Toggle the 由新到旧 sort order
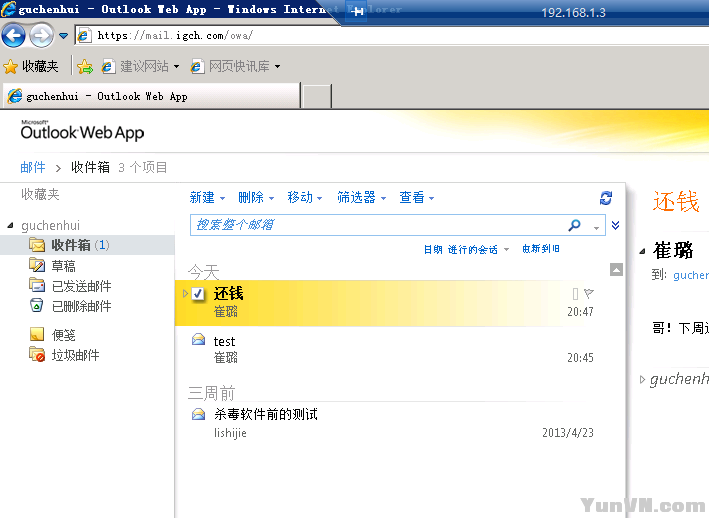 click(541, 249)
